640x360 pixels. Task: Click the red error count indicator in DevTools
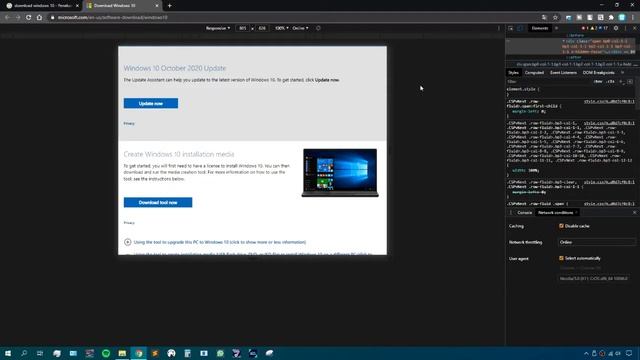[585, 28]
